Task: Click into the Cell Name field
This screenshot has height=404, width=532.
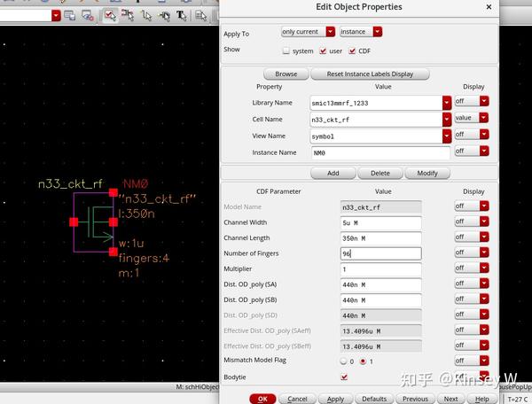Action: pos(376,120)
